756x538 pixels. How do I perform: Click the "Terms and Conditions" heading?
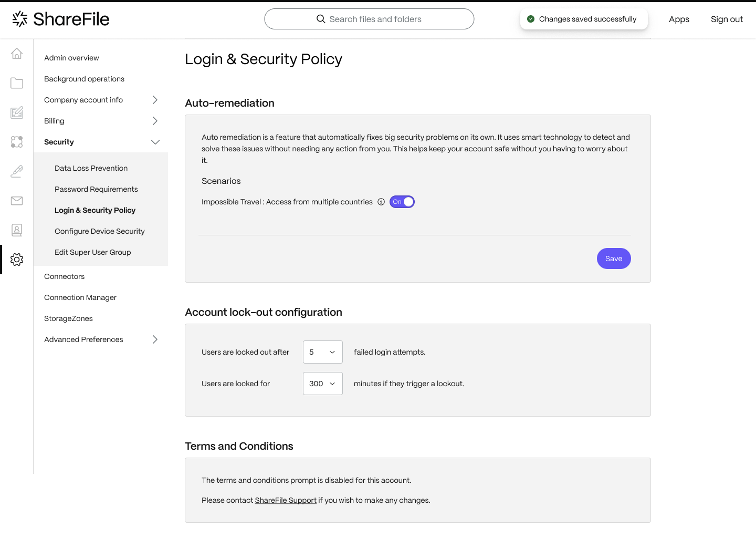[x=239, y=446]
